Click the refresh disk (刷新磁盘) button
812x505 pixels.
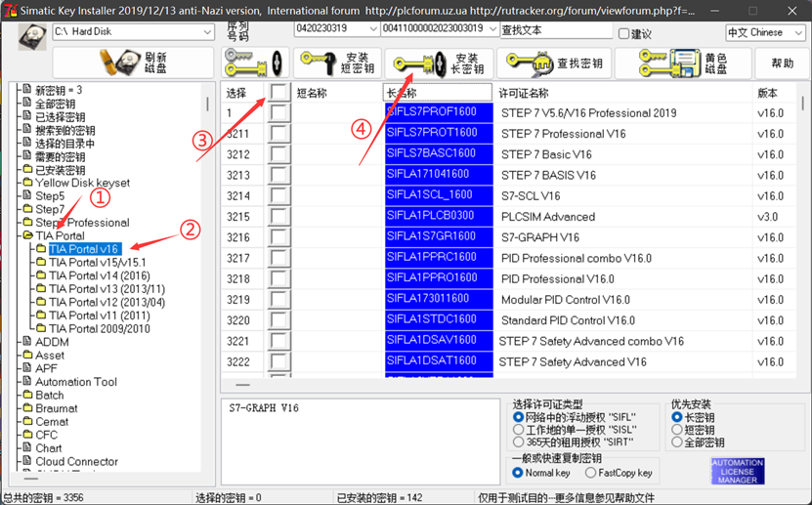click(x=133, y=63)
